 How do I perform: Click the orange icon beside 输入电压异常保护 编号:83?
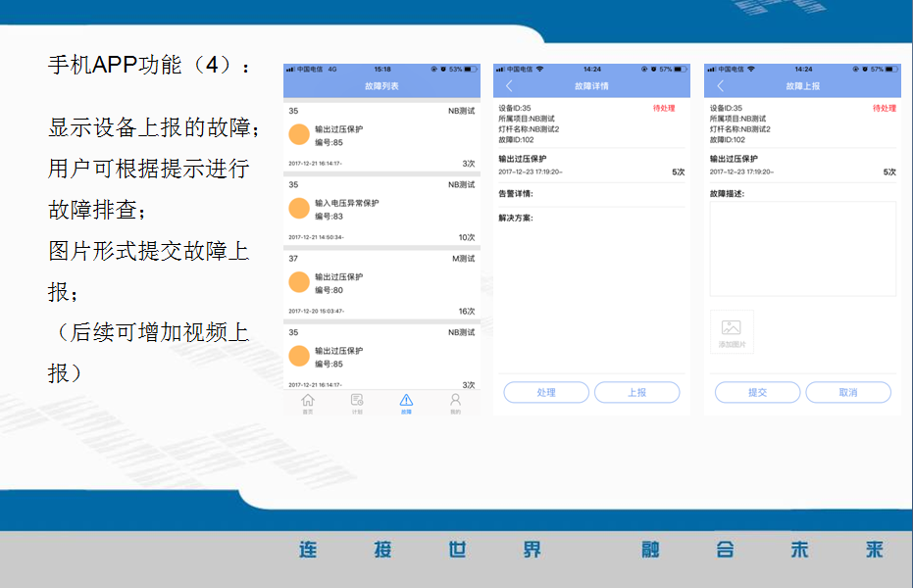pos(299,209)
